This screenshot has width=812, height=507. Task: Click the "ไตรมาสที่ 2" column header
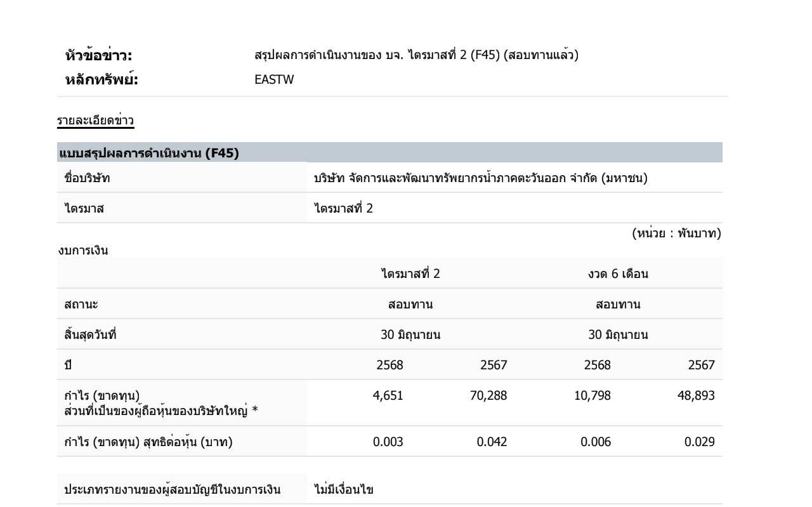pyautogui.click(x=410, y=274)
